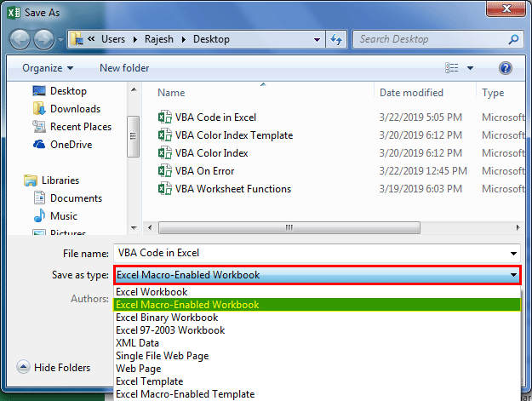Screen dimensions: 532x401
Task: Click Excel icon of VBA Code in Excel
Action: pos(165,117)
